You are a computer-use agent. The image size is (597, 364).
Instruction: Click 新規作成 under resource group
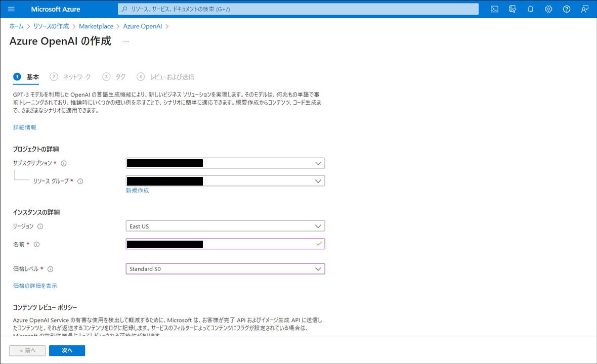[138, 191]
